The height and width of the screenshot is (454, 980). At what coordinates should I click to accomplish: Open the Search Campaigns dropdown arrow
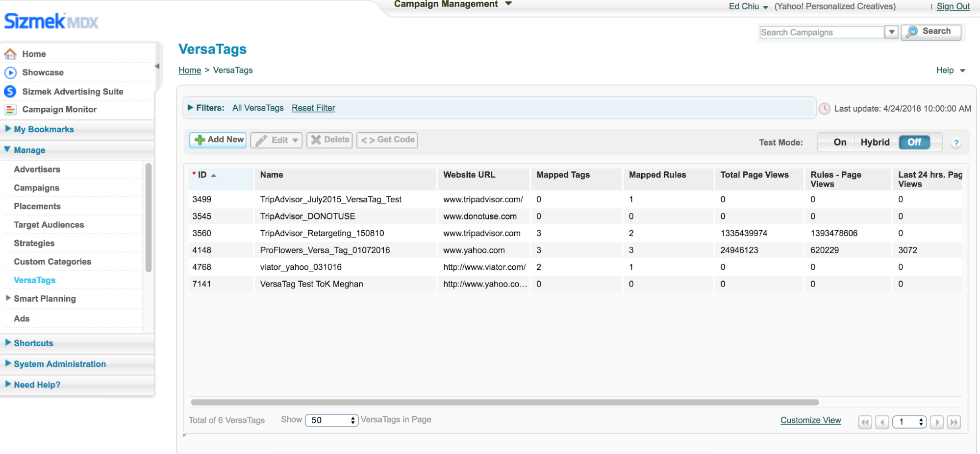tap(892, 32)
